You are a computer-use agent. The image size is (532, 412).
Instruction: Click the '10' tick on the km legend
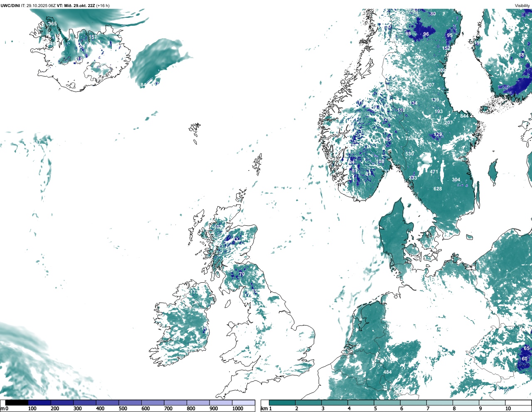tap(508, 409)
